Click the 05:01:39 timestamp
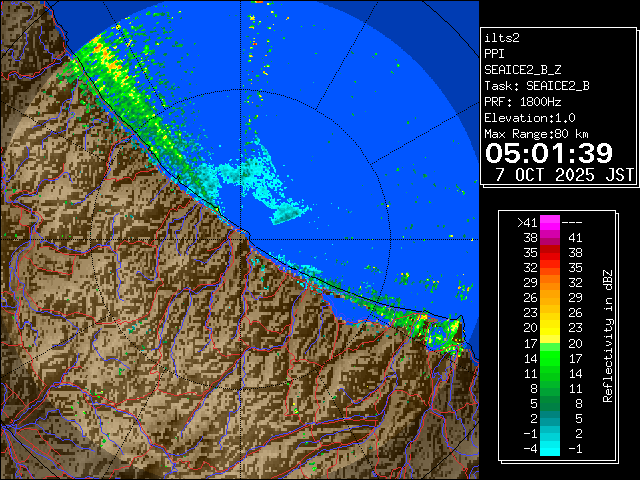Viewport: 640px width, 480px height. coord(548,152)
